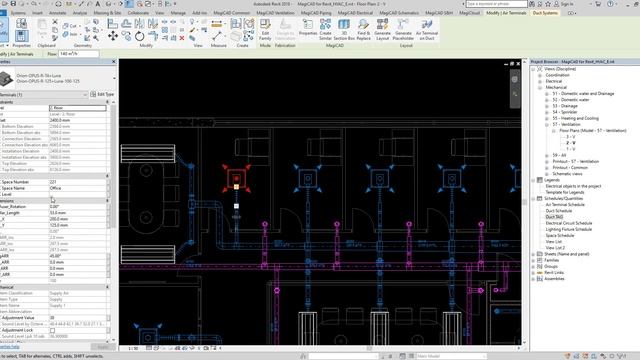Open the Space Schedule item
The height and width of the screenshot is (360, 640).
(x=560, y=236)
